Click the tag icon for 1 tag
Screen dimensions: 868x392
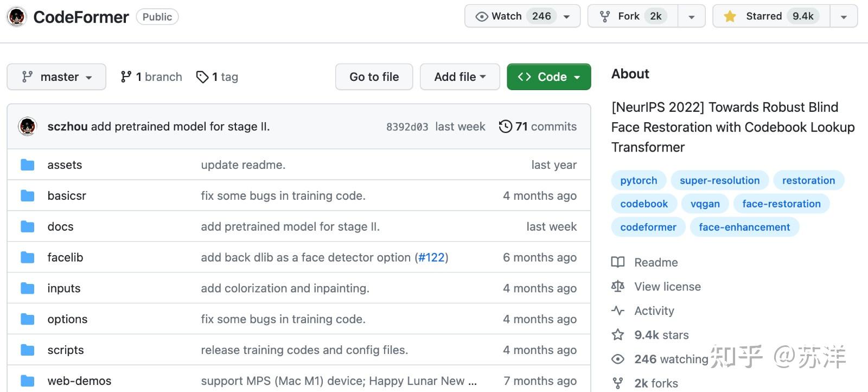(202, 77)
